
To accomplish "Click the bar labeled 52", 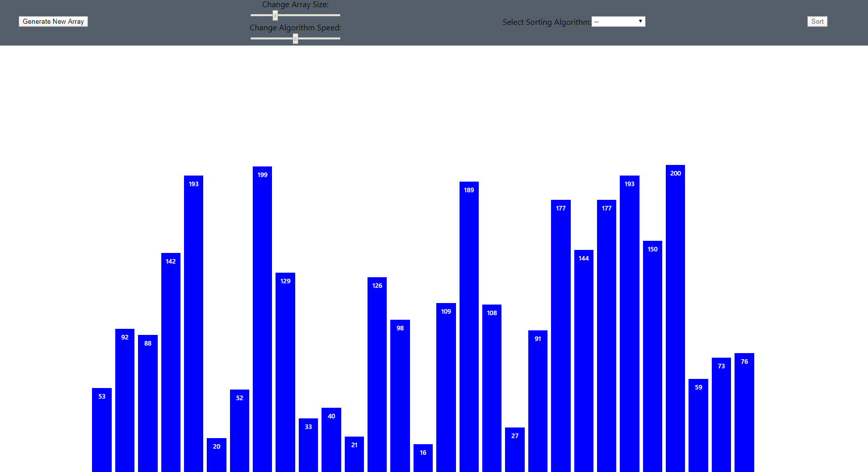I will pyautogui.click(x=240, y=431).
